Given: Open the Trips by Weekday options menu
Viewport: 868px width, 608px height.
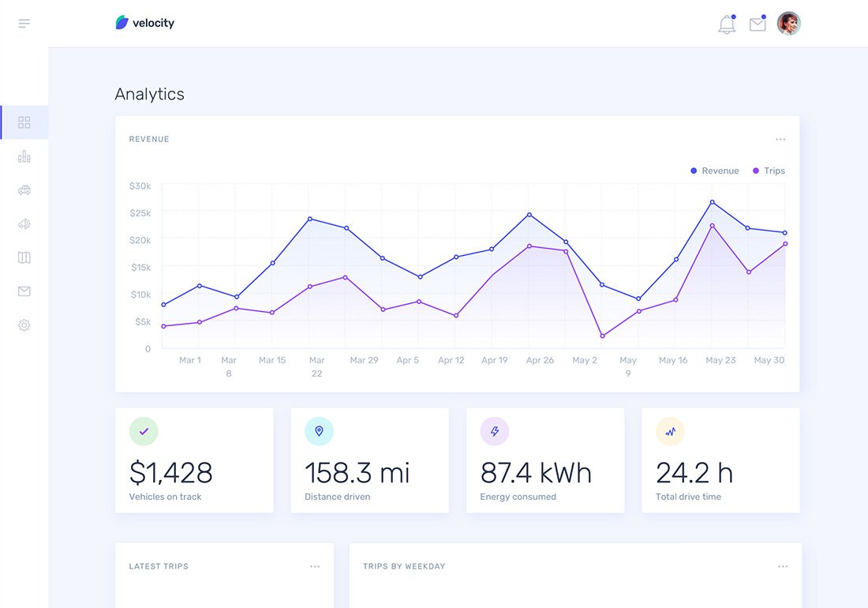Looking at the screenshot, I should click(783, 567).
